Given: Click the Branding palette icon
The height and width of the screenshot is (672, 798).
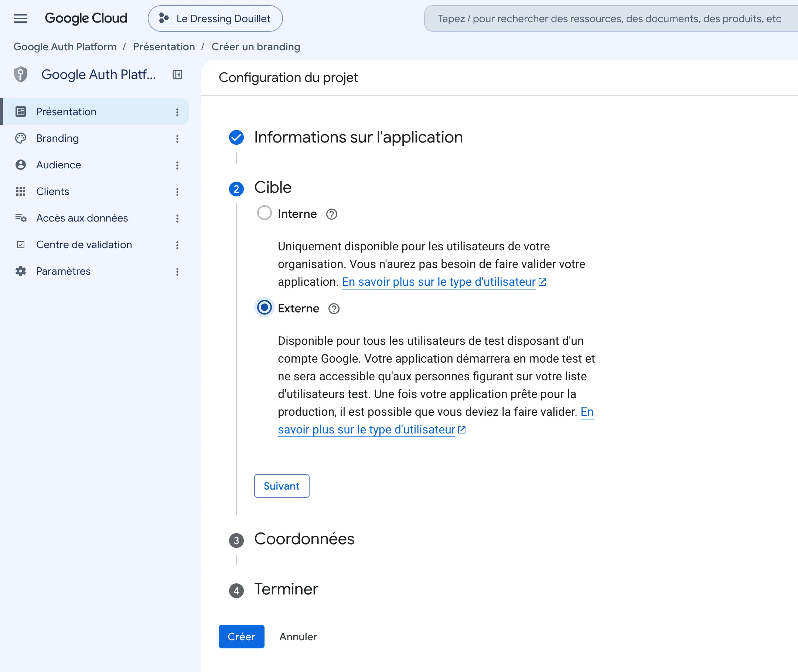Looking at the screenshot, I should [21, 138].
